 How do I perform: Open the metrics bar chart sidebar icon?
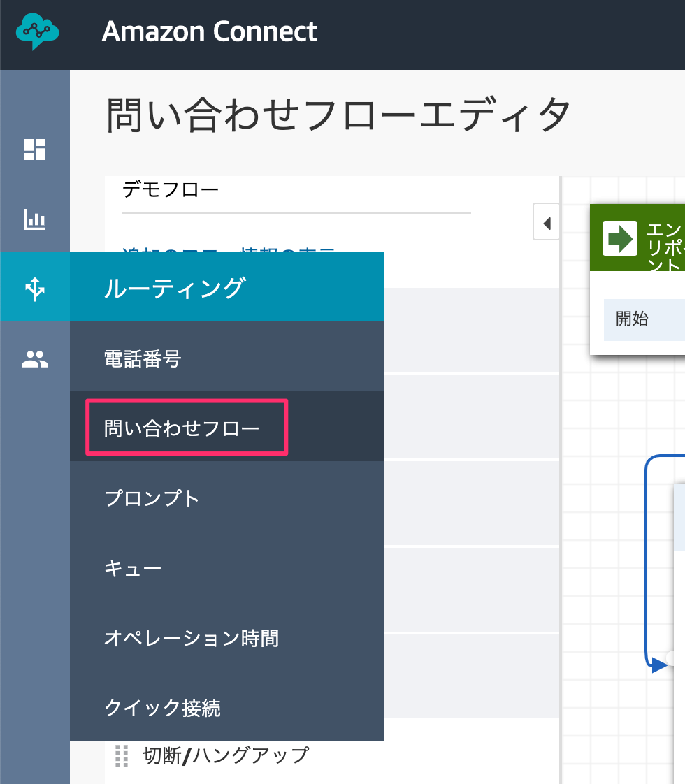pyautogui.click(x=35, y=219)
